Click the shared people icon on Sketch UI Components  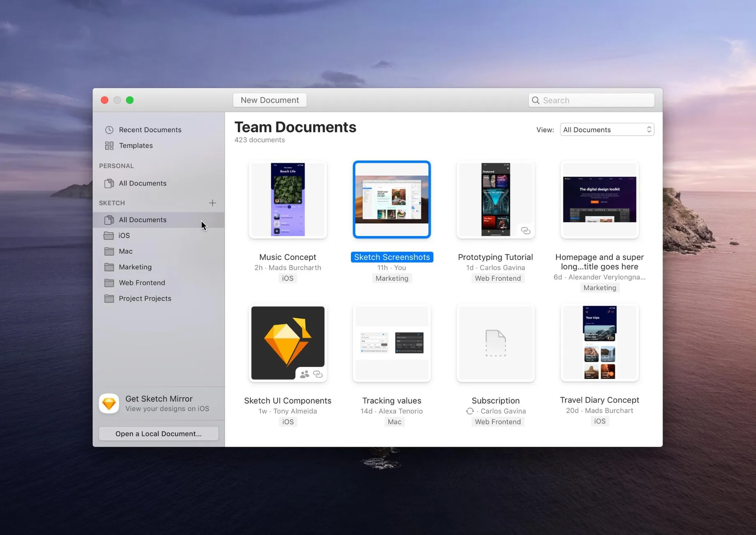pyautogui.click(x=304, y=374)
